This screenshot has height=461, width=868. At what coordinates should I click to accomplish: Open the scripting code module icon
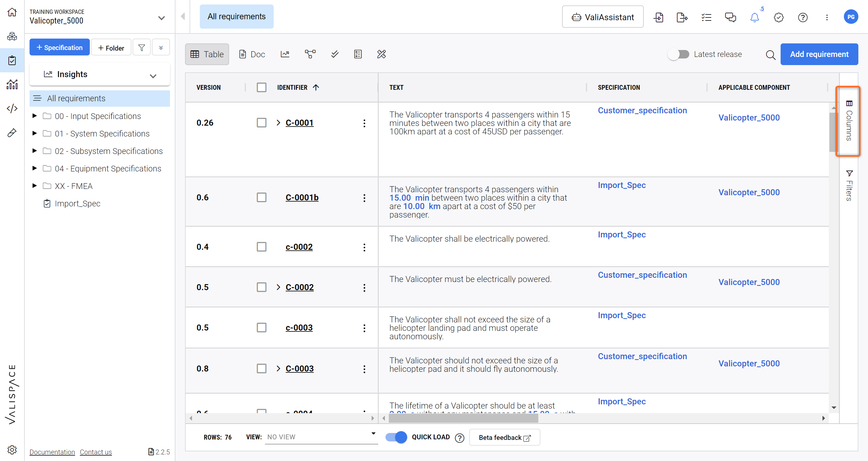(12, 108)
